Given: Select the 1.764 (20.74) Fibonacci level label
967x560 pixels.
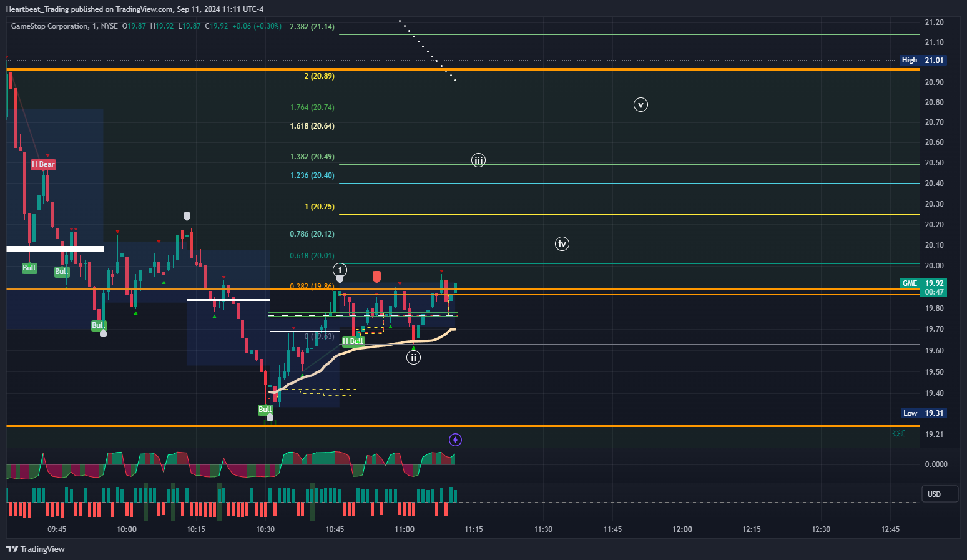Looking at the screenshot, I should click(x=312, y=107).
